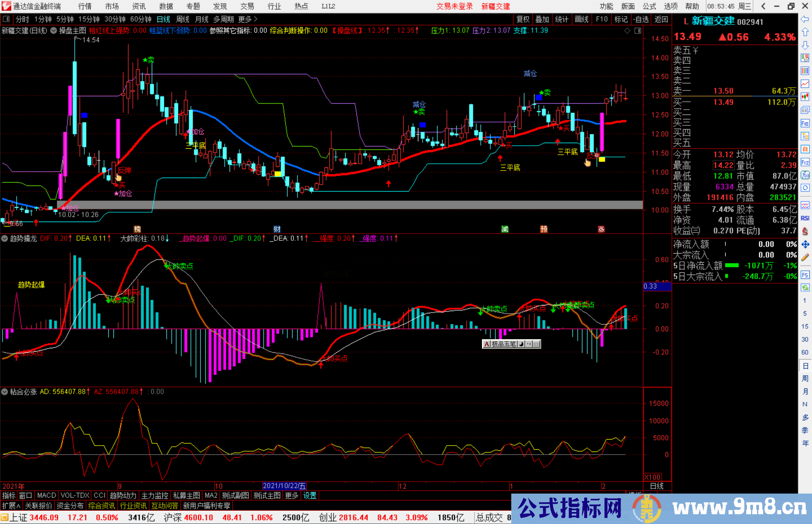Screen dimensions: 812x524
Task: Click the line trend chart icon in sidebar
Action: tap(805, 83)
